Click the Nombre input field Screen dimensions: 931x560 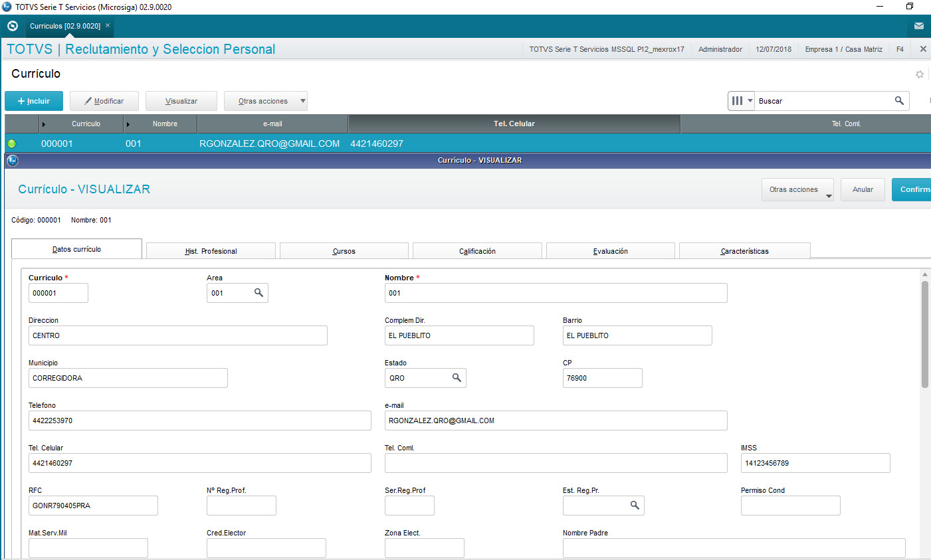(x=556, y=293)
